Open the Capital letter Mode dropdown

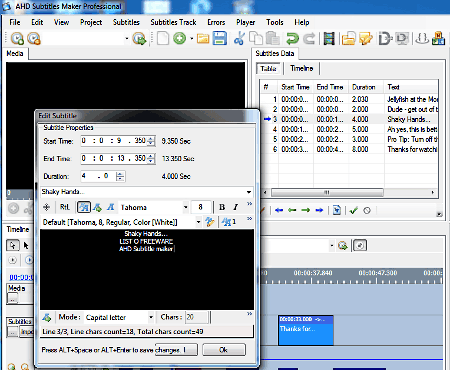[151, 317]
